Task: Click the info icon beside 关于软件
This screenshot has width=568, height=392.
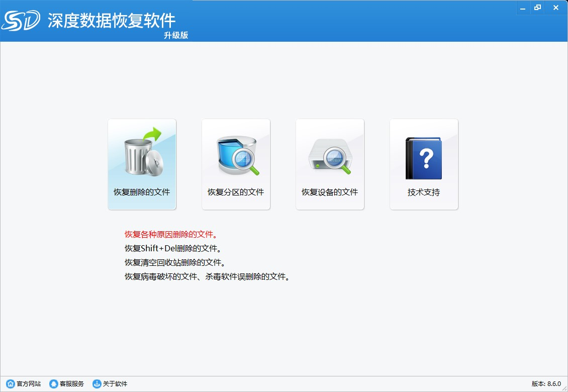Action: tap(97, 383)
